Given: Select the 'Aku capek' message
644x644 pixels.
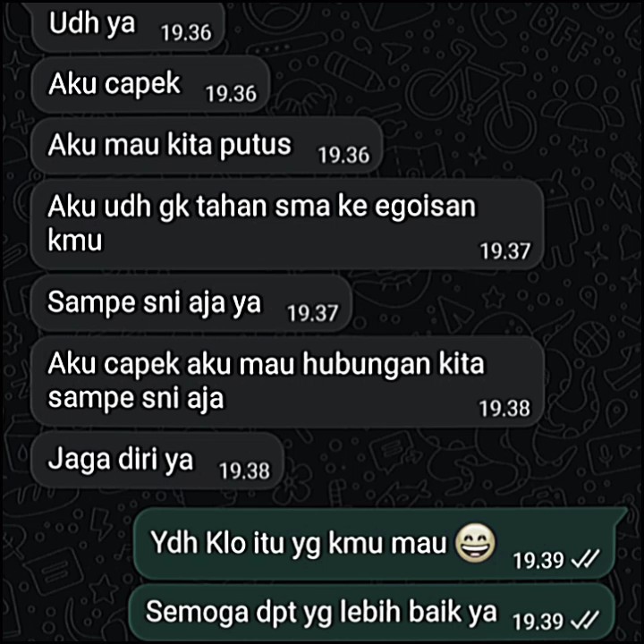Looking at the screenshot, I should click(150, 85).
